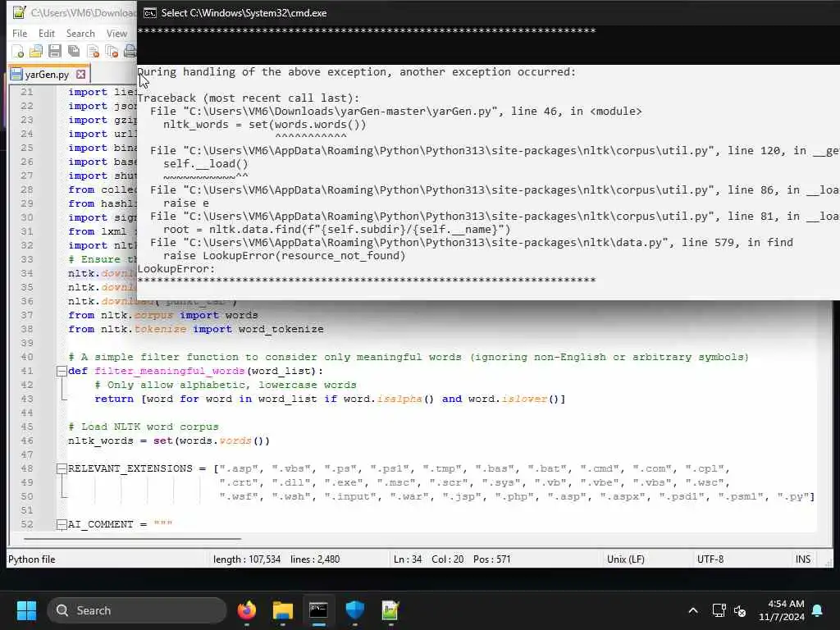Click the Save floppy icon in Notepad++ toolbar
Image resolution: width=840 pixels, height=630 pixels.
[x=55, y=52]
